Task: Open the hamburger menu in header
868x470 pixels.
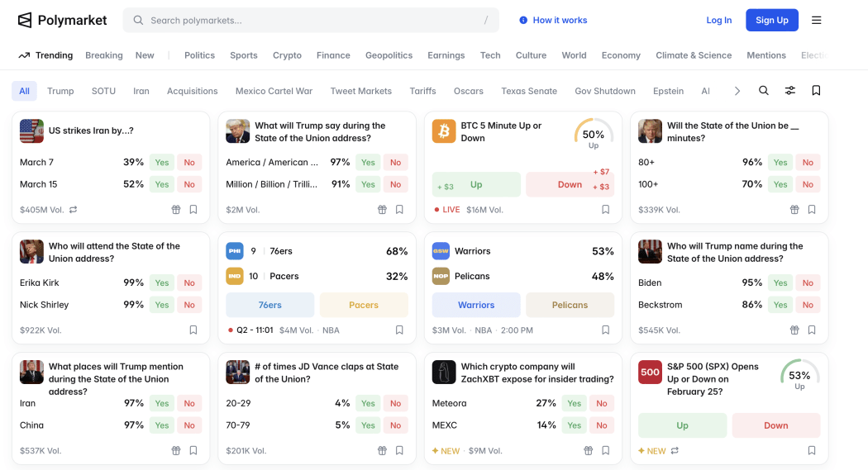Action: [x=816, y=20]
